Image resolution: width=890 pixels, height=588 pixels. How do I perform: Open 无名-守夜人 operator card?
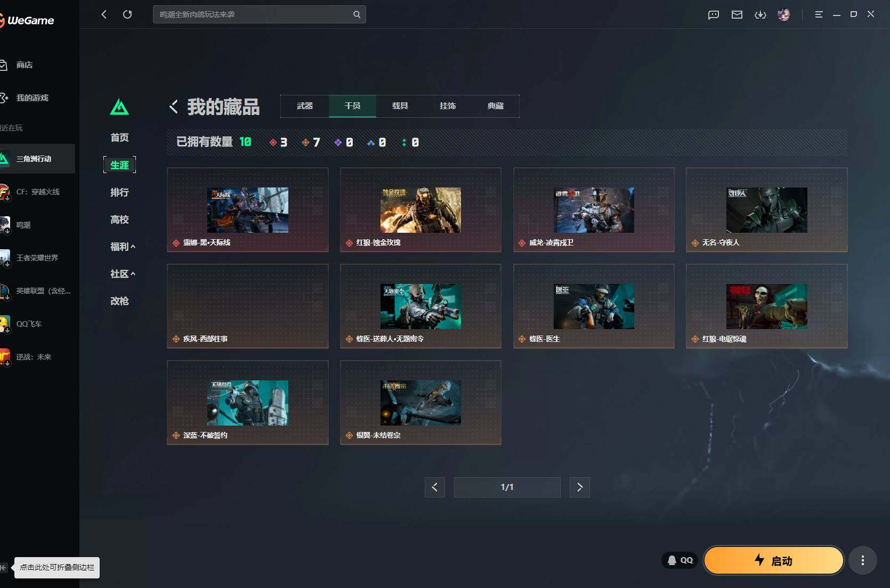[767, 210]
